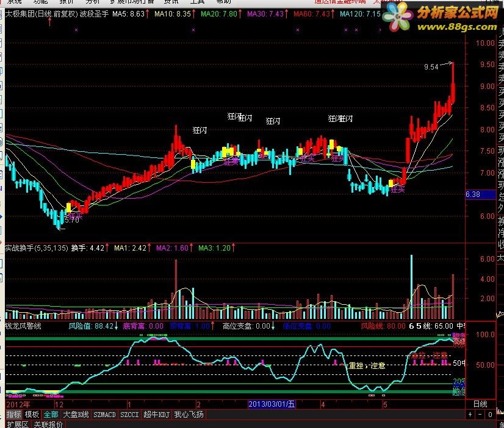Screen dimensions: 504x428
Task: Zoom out with the minus button
Action: pyautogui.click(x=480, y=415)
